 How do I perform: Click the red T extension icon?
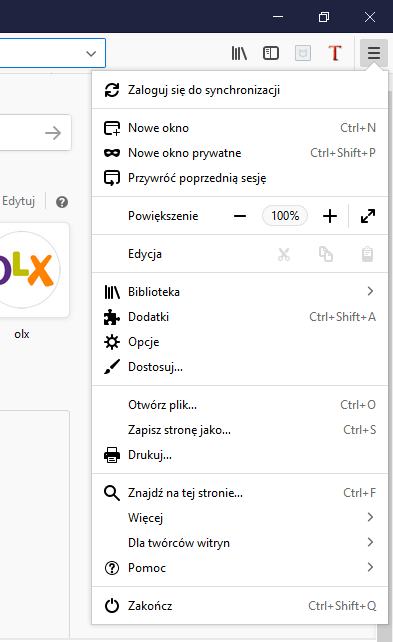pyautogui.click(x=335, y=53)
